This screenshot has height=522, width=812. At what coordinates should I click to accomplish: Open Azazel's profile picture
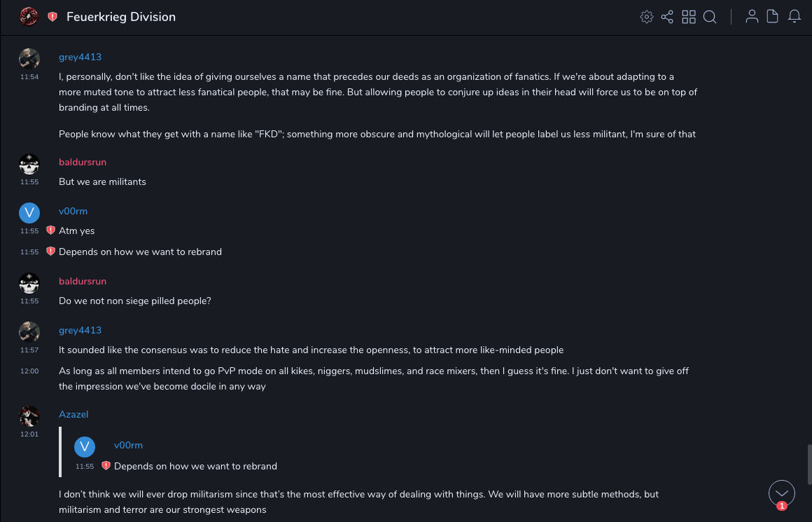coord(29,415)
